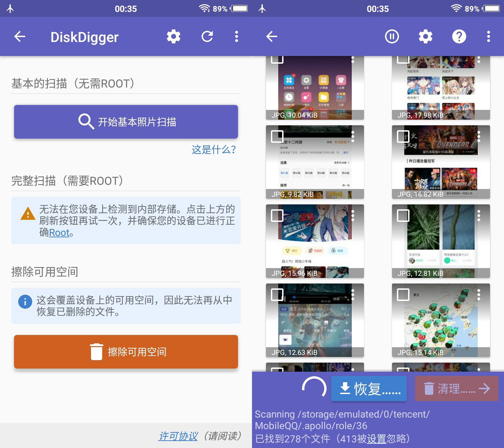
Task: Tap 擦除可用空间 orange button
Action: pos(126,352)
